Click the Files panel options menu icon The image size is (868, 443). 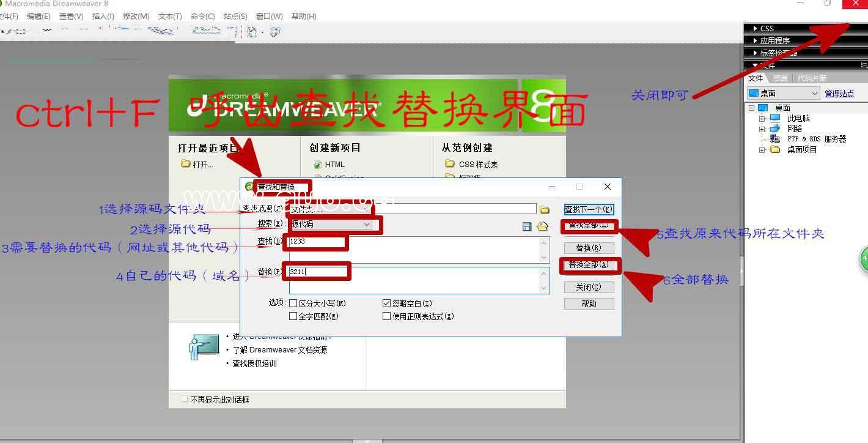864,65
